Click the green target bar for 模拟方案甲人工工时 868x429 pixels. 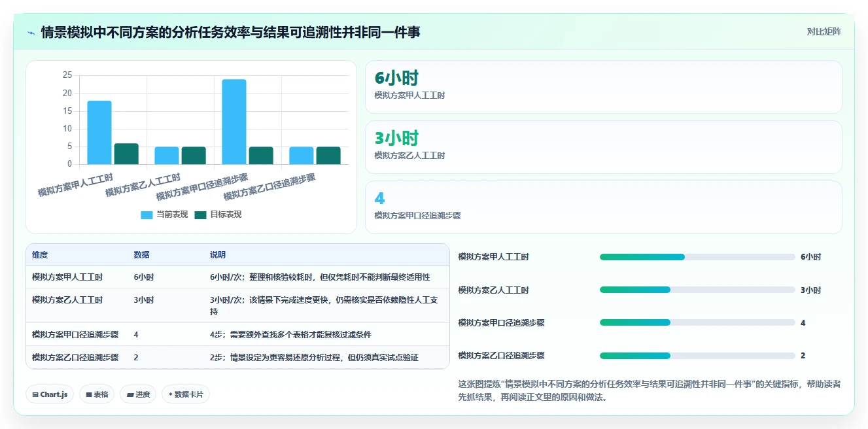(126, 154)
